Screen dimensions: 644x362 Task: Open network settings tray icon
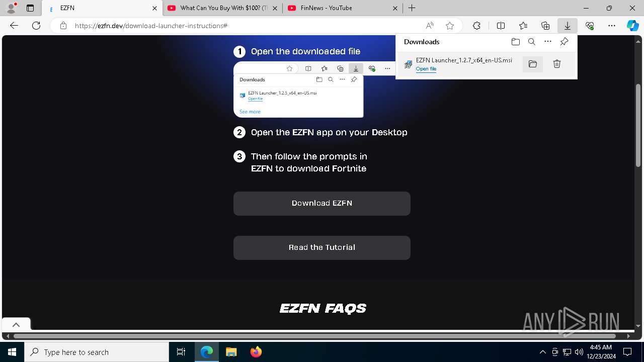point(567,352)
